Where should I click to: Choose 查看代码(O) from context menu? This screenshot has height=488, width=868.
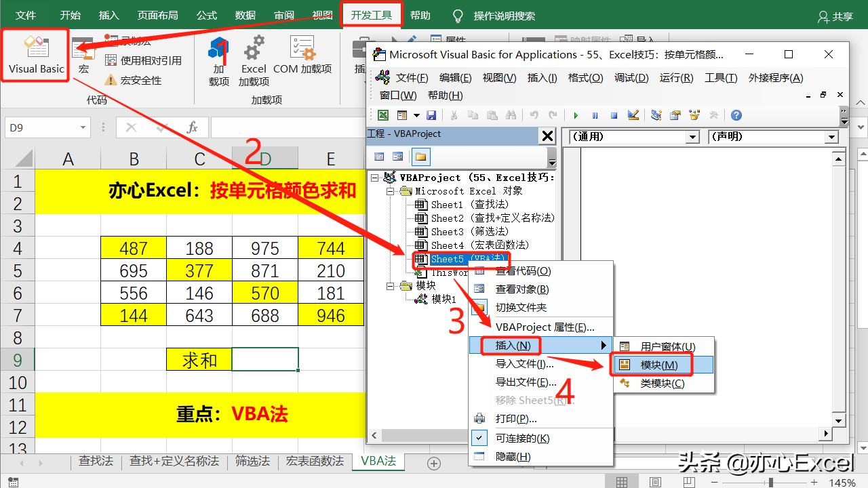(541, 271)
